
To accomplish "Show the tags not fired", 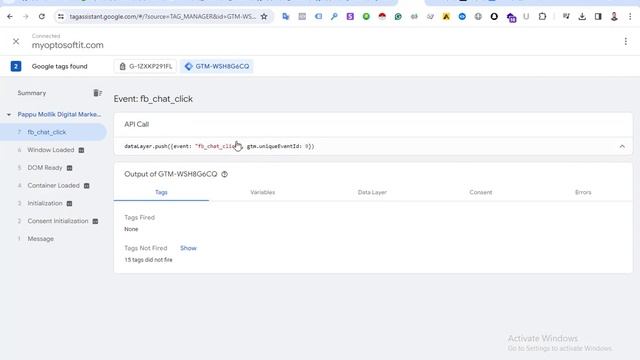I will pyautogui.click(x=188, y=248).
